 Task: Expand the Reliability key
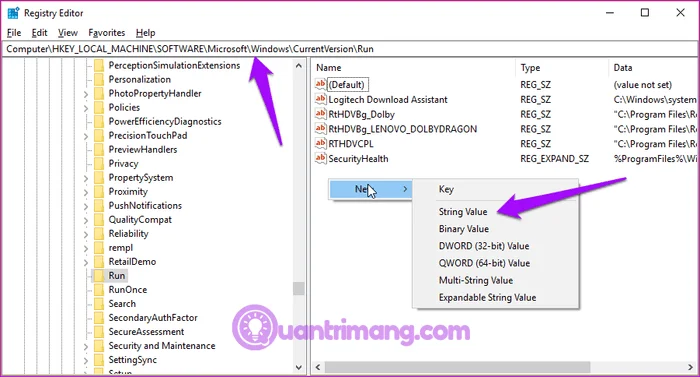click(86, 234)
